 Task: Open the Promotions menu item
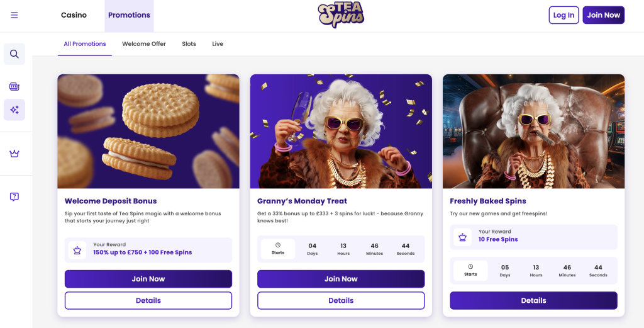[129, 15]
